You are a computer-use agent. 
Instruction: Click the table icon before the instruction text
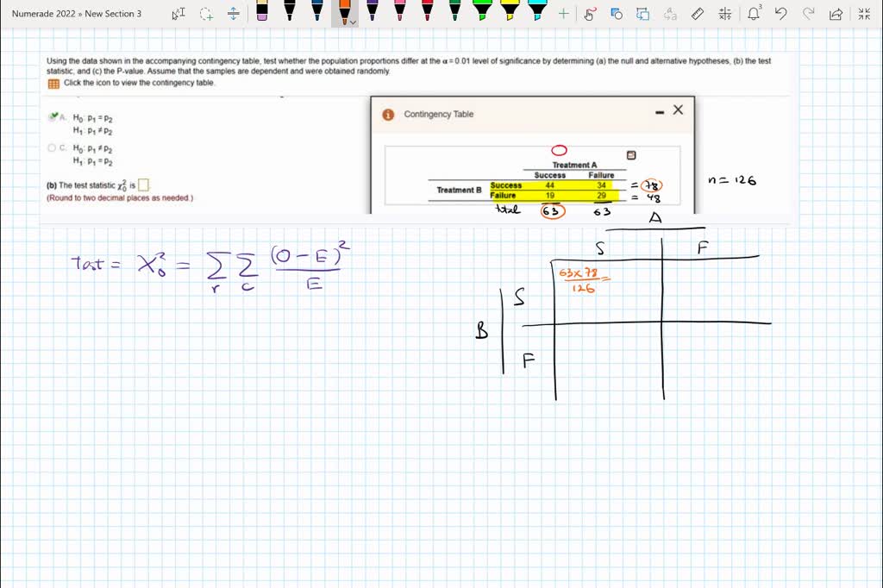(52, 82)
